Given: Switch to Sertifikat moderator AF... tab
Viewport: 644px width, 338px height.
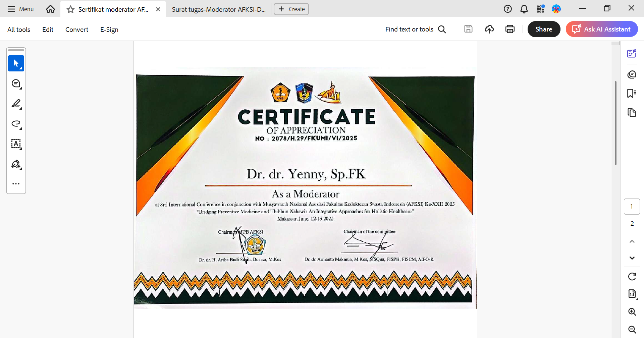Looking at the screenshot, I should tap(113, 9).
